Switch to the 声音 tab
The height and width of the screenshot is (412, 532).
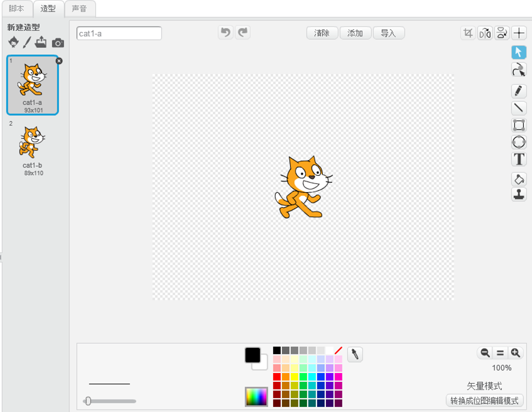click(79, 9)
